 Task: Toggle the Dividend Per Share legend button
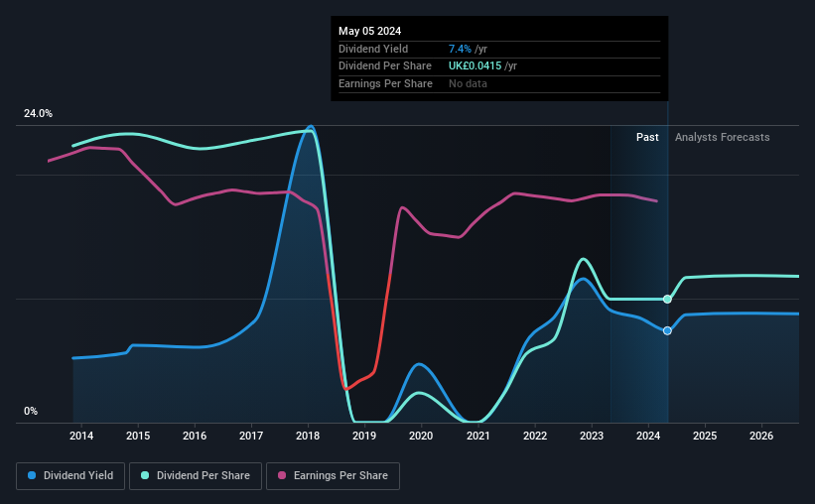coord(196,476)
